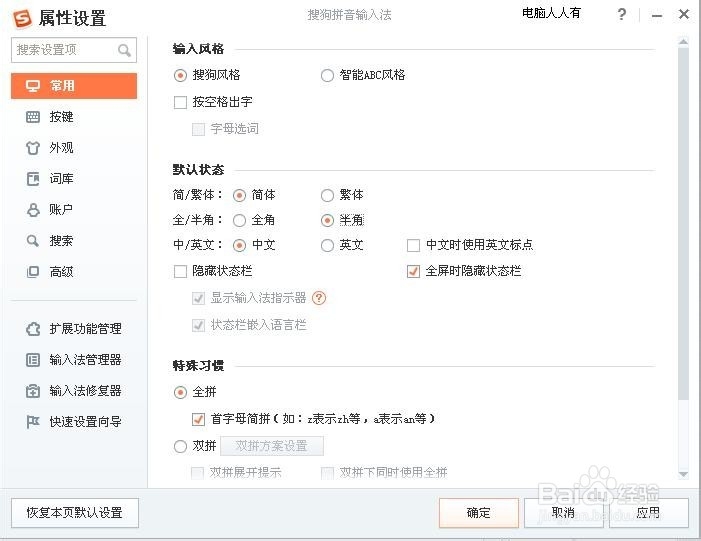Select the 智能ABC风格 radio button
701x541 pixels.
click(x=327, y=75)
